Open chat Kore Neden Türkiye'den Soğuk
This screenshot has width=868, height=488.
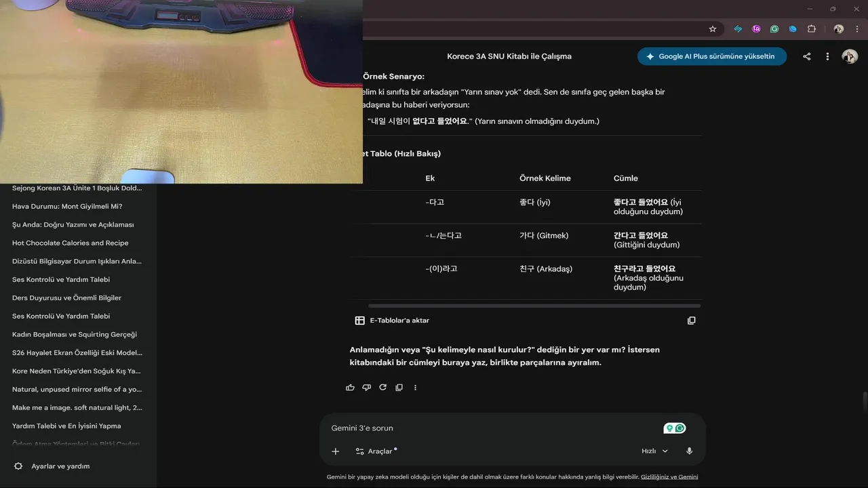77,371
